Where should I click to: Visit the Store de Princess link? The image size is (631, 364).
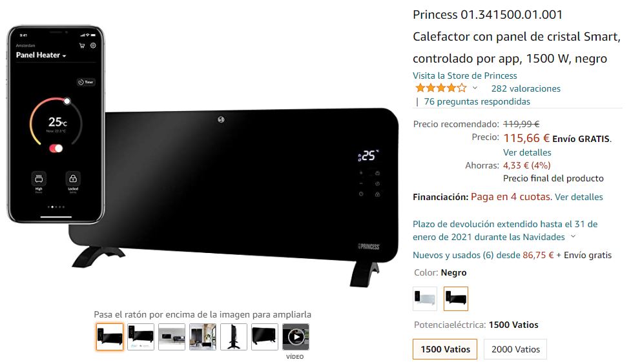point(465,76)
